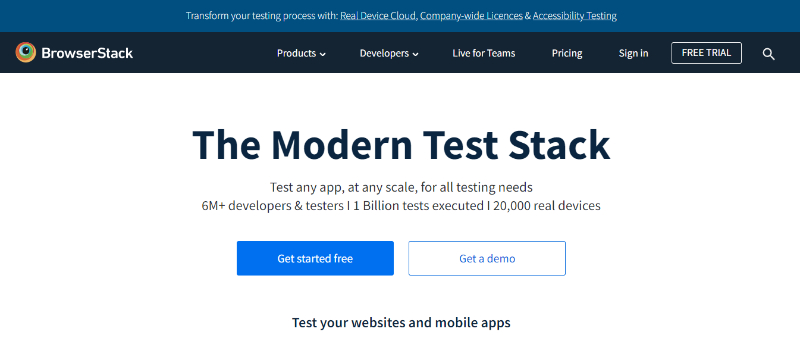Click the Get started free button
Viewport: 800px width, 363px height.
pyautogui.click(x=315, y=258)
